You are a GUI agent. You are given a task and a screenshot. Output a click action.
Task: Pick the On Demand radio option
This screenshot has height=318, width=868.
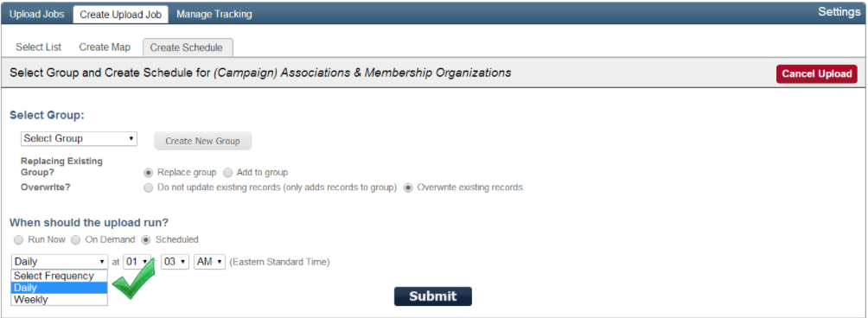pos(76,240)
